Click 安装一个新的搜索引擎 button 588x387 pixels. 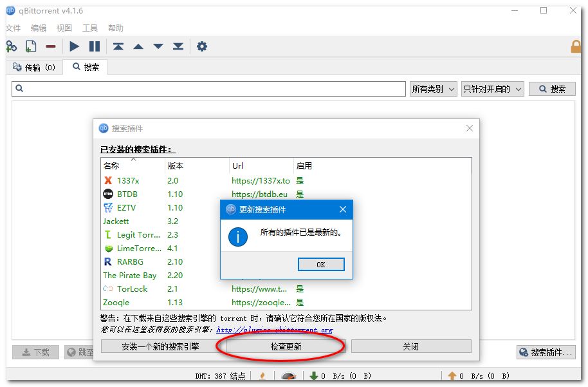160,346
